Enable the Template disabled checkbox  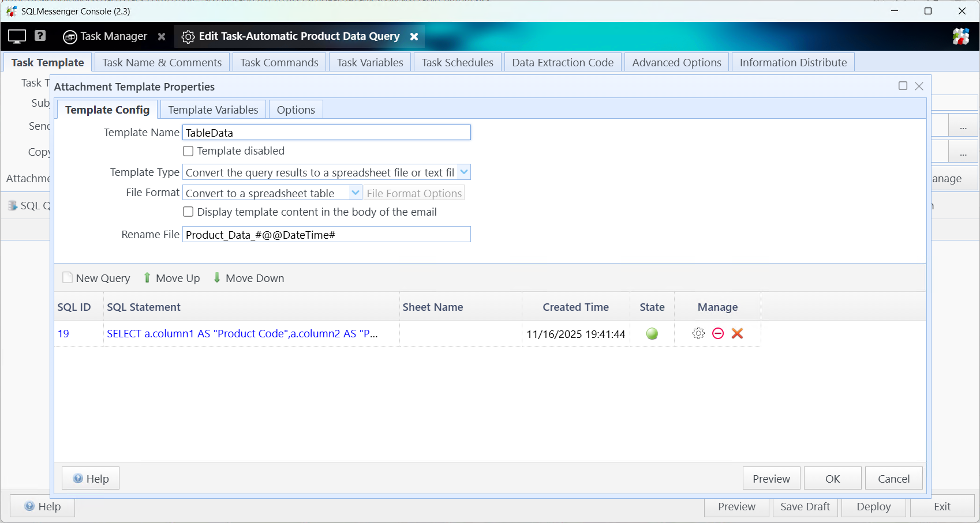(188, 150)
